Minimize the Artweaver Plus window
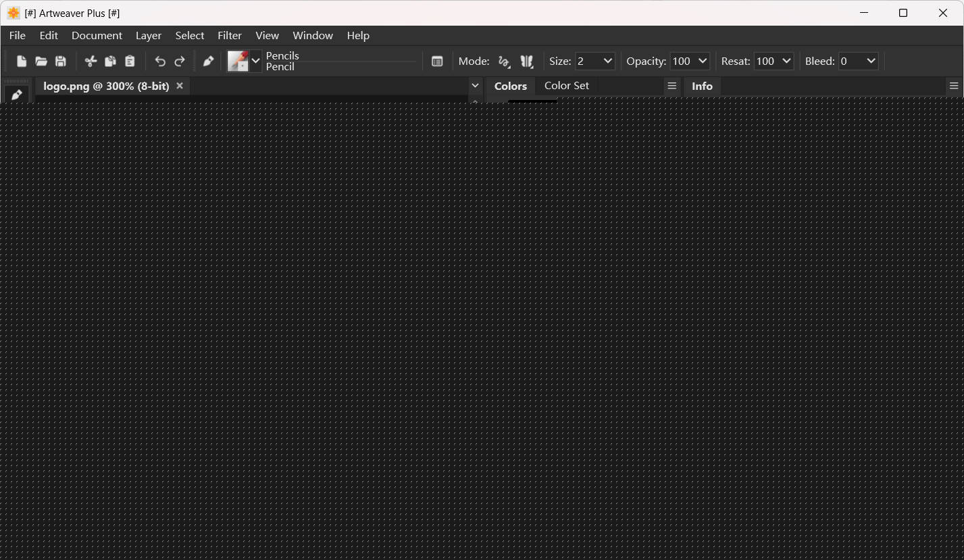The width and height of the screenshot is (964, 560). click(863, 13)
